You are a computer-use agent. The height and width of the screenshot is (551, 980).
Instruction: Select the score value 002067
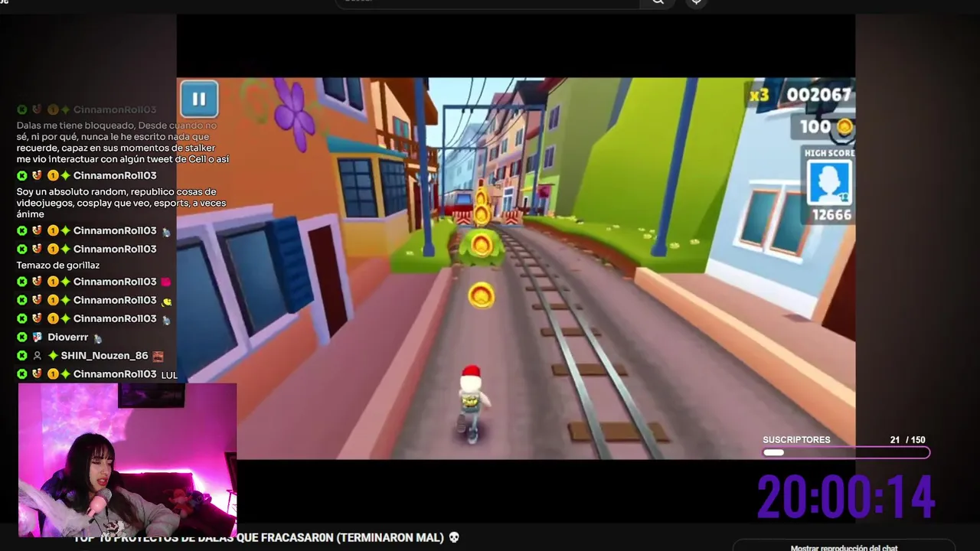[x=819, y=95]
